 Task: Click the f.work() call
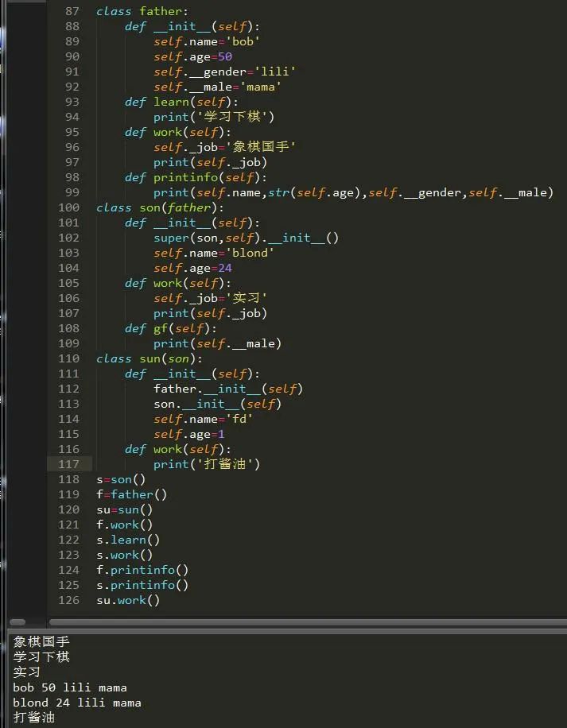[124, 525]
